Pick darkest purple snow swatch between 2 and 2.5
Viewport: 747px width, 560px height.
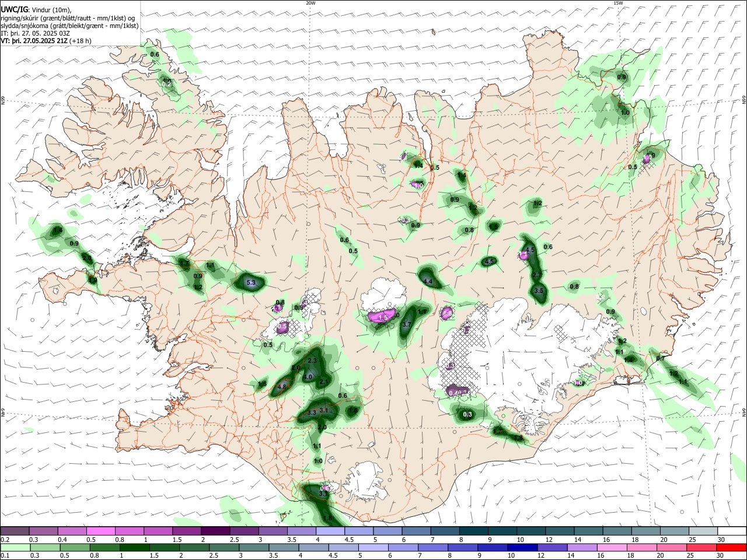click(215, 531)
